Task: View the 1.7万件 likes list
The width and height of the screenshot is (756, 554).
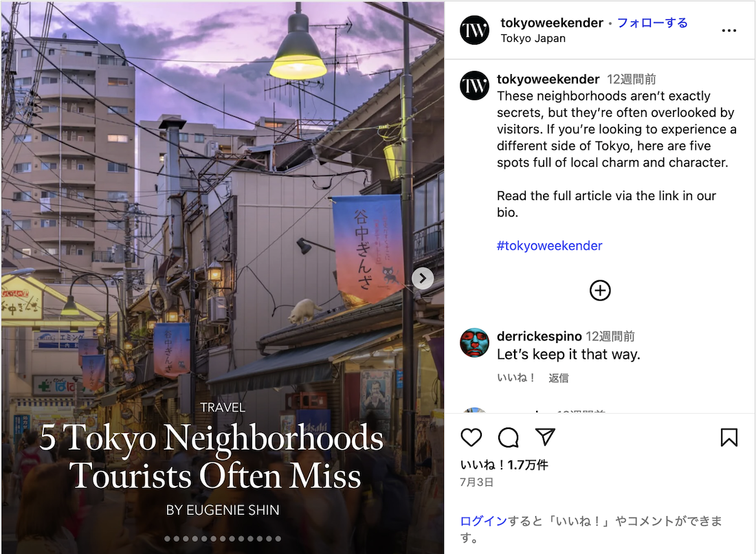Action: [x=504, y=465]
